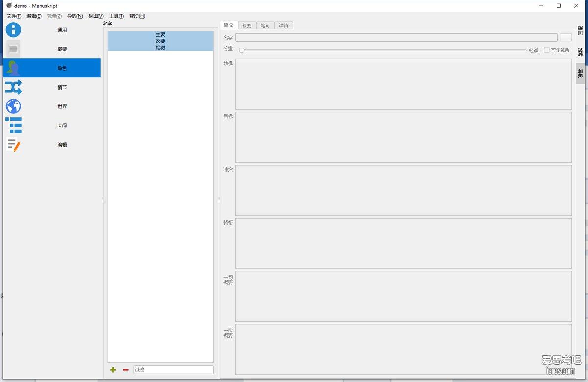Open the 世界 globe section
Viewport: 588px width, 382px height.
[x=52, y=106]
